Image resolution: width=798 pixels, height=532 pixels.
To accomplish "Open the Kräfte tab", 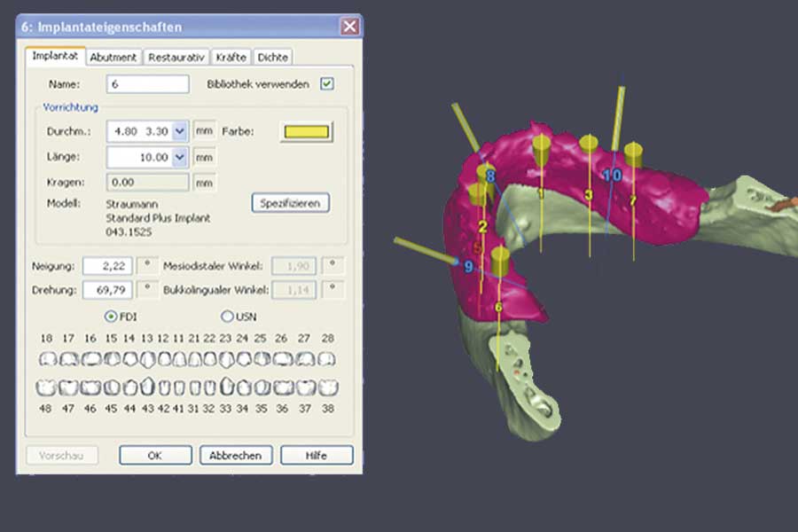I will coord(231,57).
